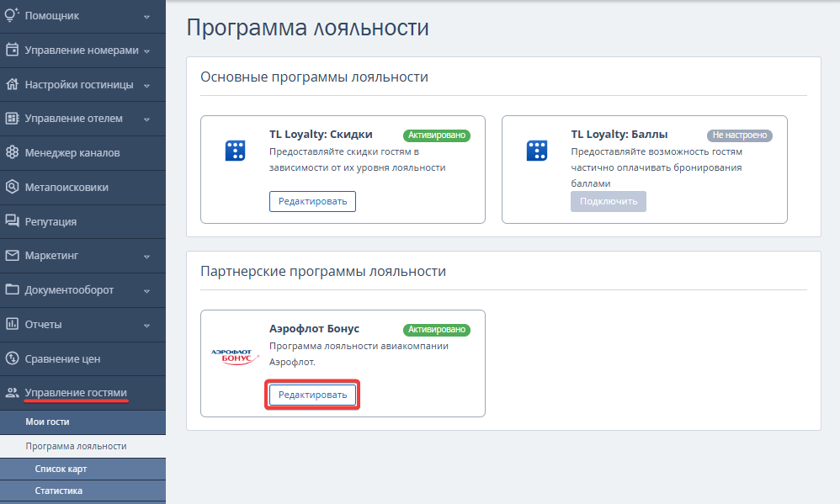This screenshot has width=840, height=504.
Task: Open Сравнение цен in sidebar
Action: point(82,358)
